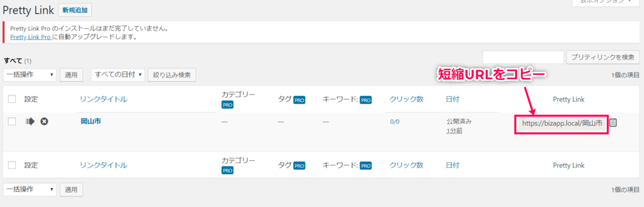Select the すべて filter view
This screenshot has width=644, height=207.
click(x=13, y=60)
